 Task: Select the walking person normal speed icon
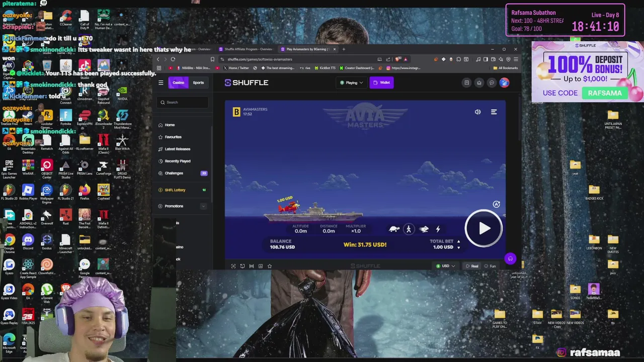click(x=409, y=229)
